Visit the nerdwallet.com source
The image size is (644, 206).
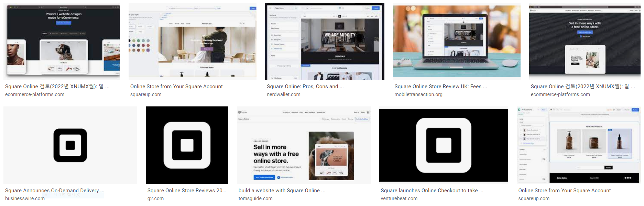pos(284,94)
